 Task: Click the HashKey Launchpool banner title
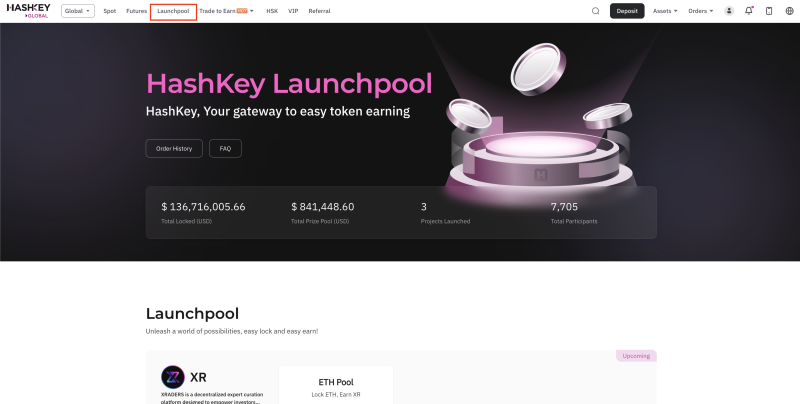(x=289, y=84)
